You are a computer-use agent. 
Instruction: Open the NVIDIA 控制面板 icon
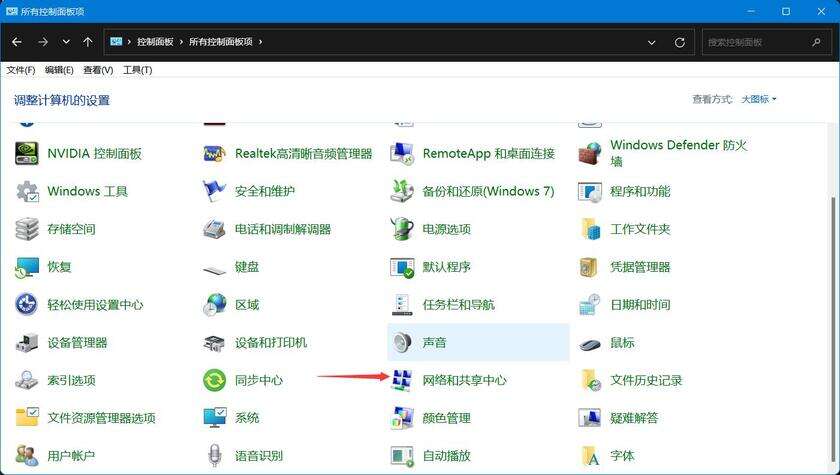pyautogui.click(x=26, y=154)
